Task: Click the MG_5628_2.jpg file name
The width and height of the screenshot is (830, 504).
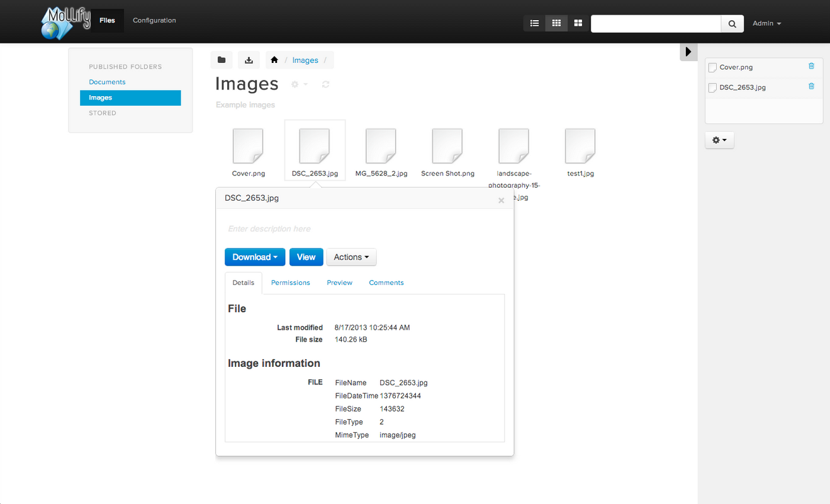Action: [381, 173]
